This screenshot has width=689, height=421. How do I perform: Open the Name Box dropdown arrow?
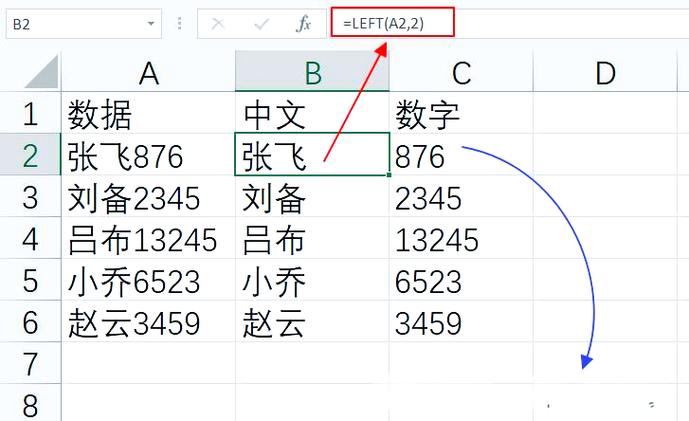pos(151,23)
